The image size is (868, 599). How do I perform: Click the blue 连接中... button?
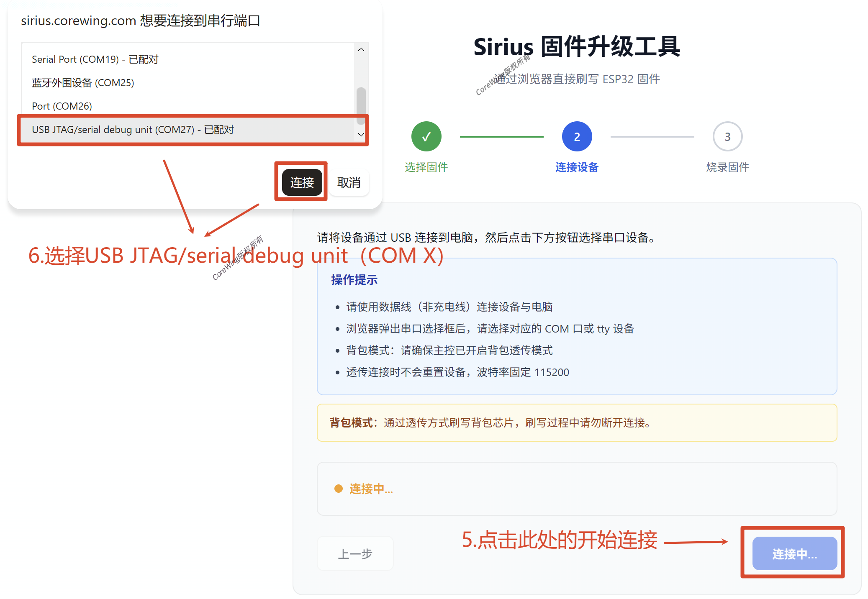point(794,554)
